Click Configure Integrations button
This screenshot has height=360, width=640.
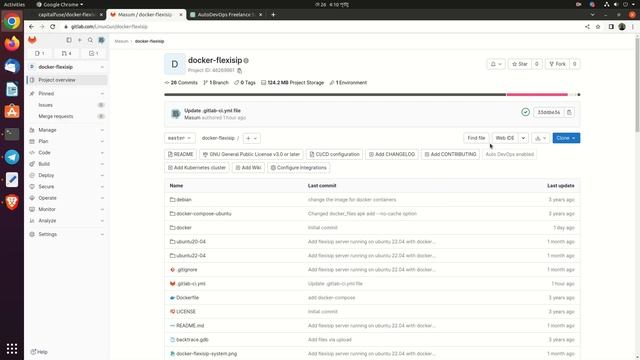pos(299,168)
